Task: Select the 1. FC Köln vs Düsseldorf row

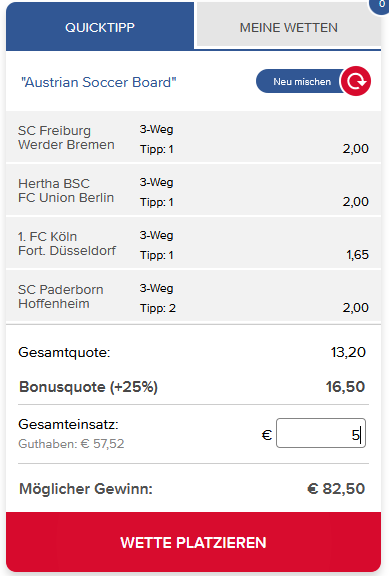Action: pyautogui.click(x=193, y=243)
